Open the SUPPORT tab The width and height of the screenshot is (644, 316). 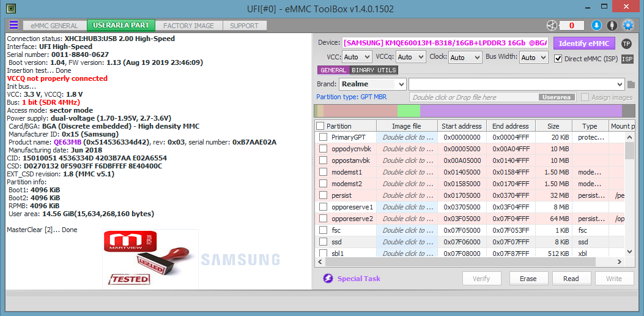click(x=245, y=26)
